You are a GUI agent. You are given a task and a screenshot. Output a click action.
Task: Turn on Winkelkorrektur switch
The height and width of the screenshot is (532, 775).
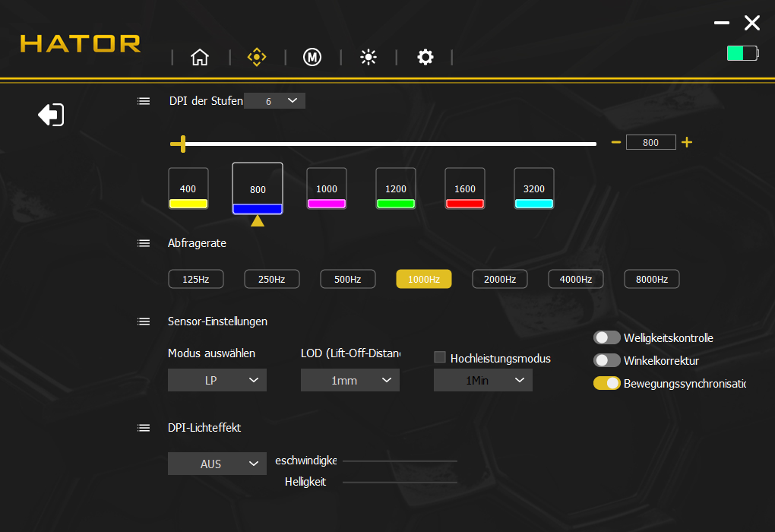click(606, 360)
